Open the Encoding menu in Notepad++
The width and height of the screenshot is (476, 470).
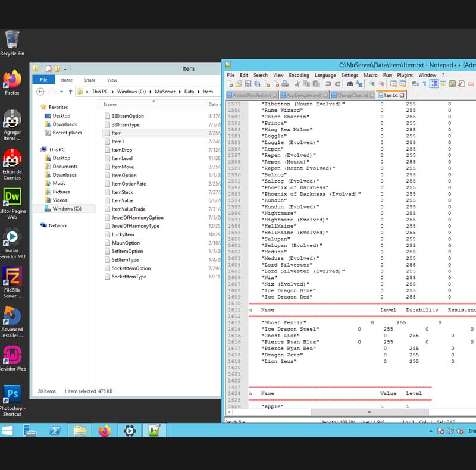point(299,76)
